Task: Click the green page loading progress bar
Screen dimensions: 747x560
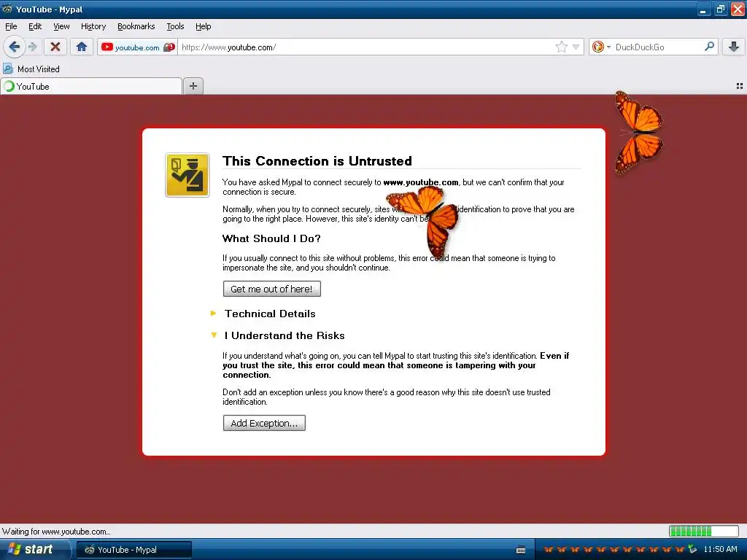Action: [704, 531]
